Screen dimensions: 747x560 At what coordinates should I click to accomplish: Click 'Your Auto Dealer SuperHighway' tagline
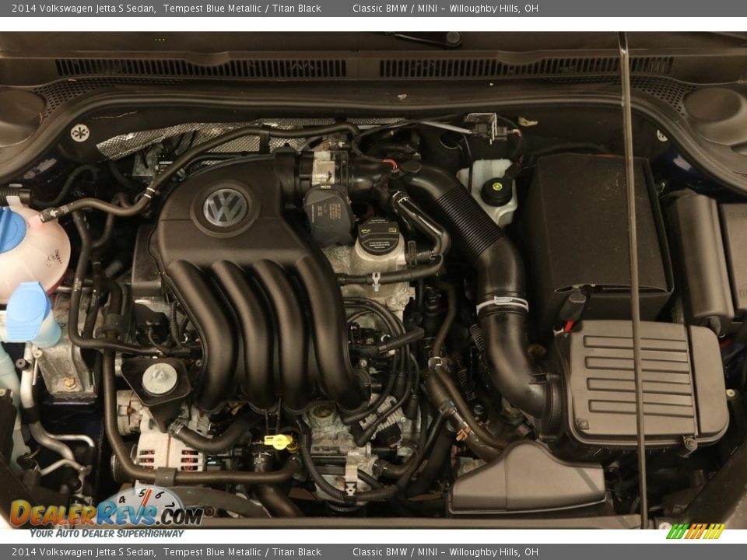tap(107, 534)
